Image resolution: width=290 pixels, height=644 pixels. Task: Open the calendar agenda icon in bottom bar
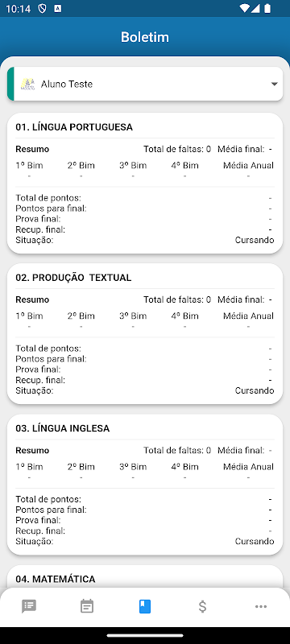tap(87, 606)
